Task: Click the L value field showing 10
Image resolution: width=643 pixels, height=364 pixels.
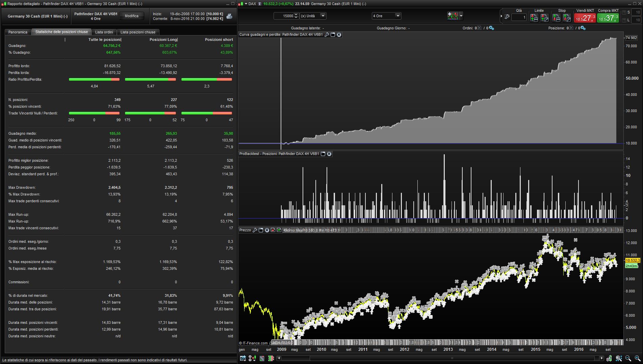Action: pyautogui.click(x=636, y=20)
